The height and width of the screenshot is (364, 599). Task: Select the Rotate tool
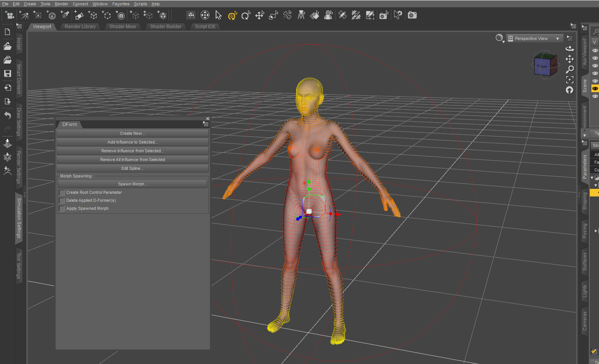[246, 15]
